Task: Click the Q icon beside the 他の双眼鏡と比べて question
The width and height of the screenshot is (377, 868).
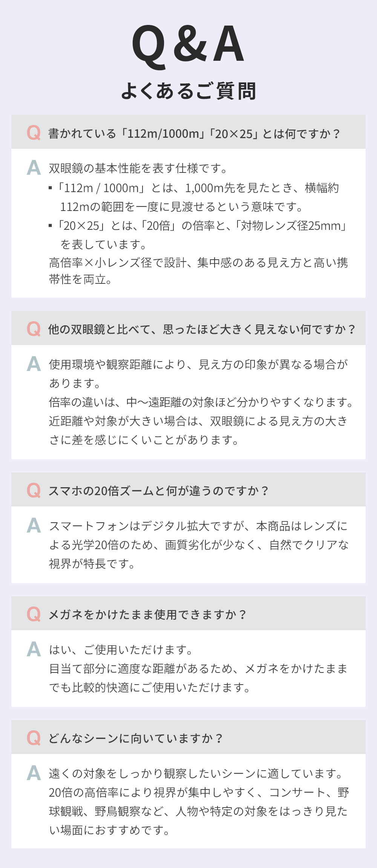Action: click(34, 329)
